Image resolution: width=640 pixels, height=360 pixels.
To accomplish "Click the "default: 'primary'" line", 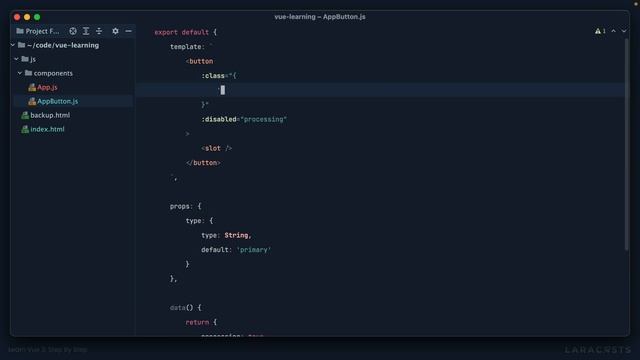I will [x=236, y=250].
